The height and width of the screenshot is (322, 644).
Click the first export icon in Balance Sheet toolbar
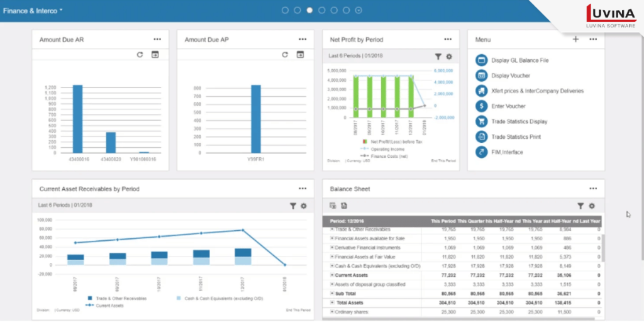[x=333, y=206]
